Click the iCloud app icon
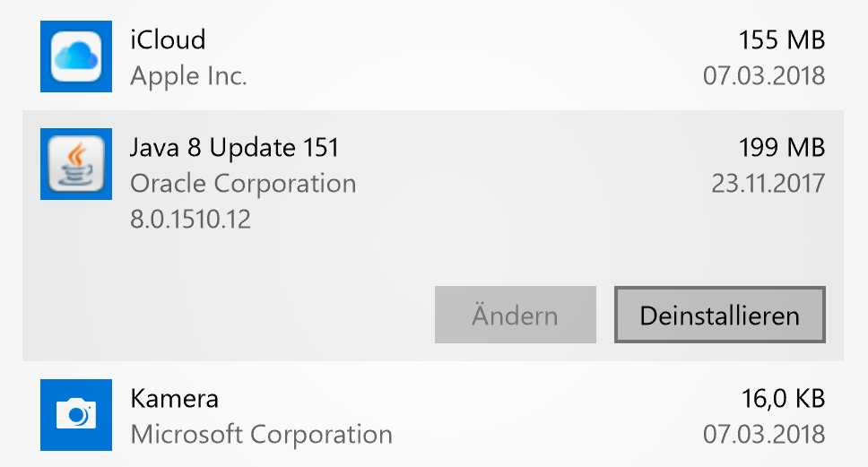The width and height of the screenshot is (868, 467). 76,56
